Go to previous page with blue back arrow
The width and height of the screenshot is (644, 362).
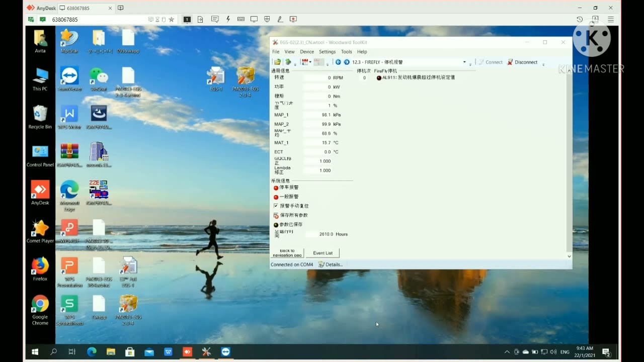pyautogui.click(x=338, y=62)
